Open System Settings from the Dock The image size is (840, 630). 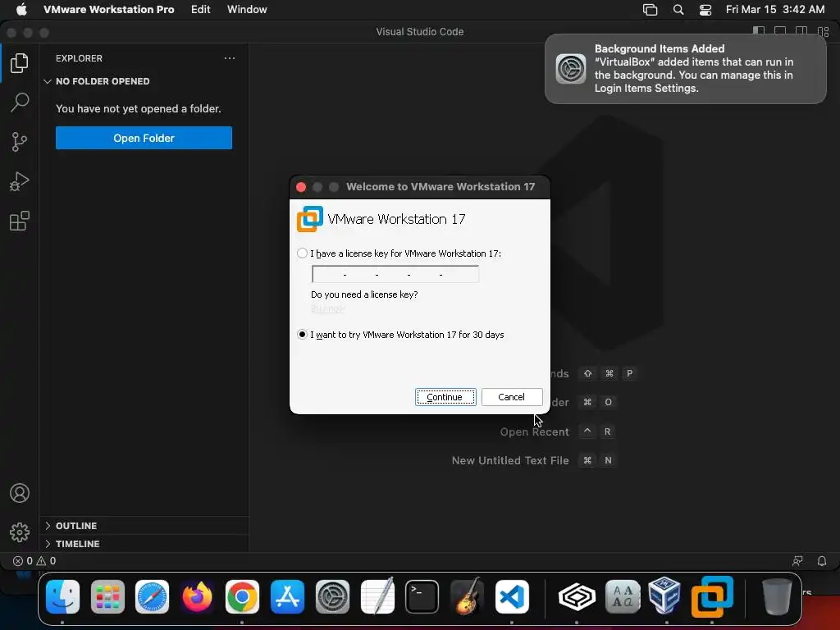point(332,597)
